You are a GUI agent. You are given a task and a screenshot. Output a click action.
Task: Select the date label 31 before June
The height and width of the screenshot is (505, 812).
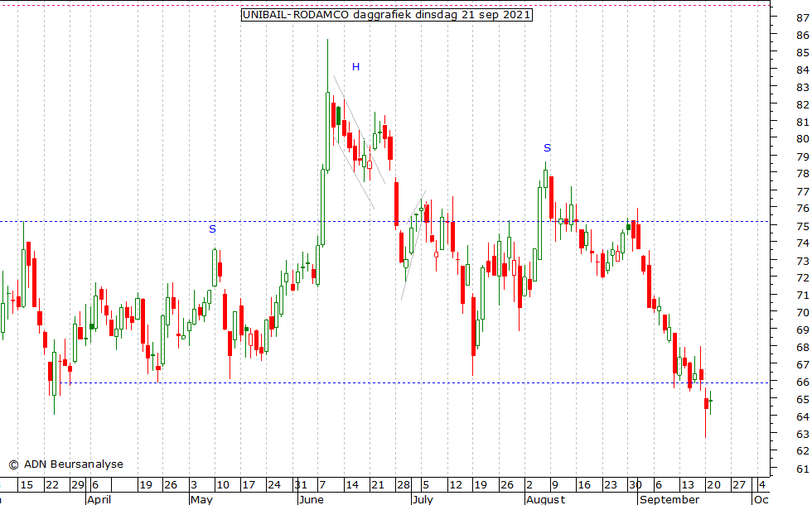click(301, 485)
